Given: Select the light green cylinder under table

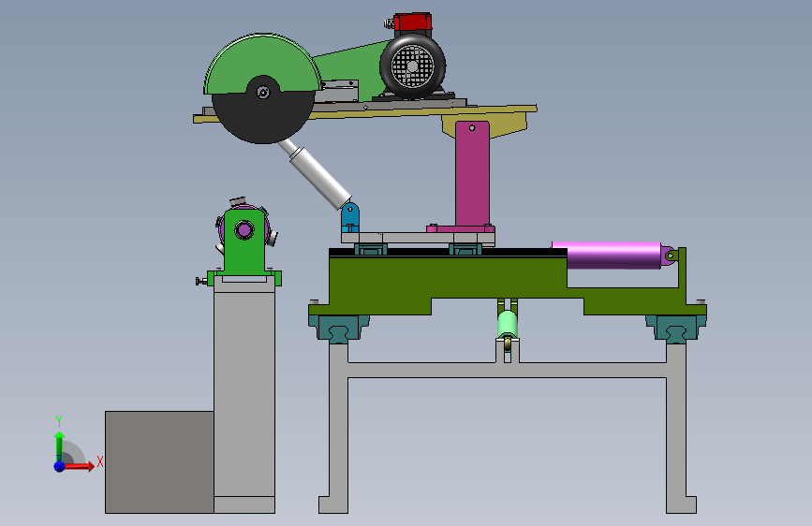Looking at the screenshot, I should coord(508,325).
